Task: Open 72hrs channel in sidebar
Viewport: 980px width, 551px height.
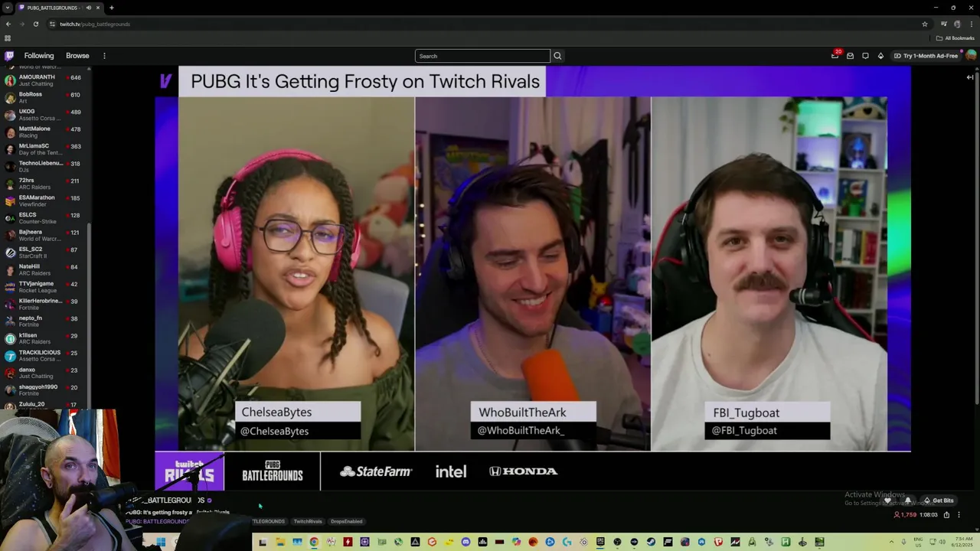Action: click(44, 184)
